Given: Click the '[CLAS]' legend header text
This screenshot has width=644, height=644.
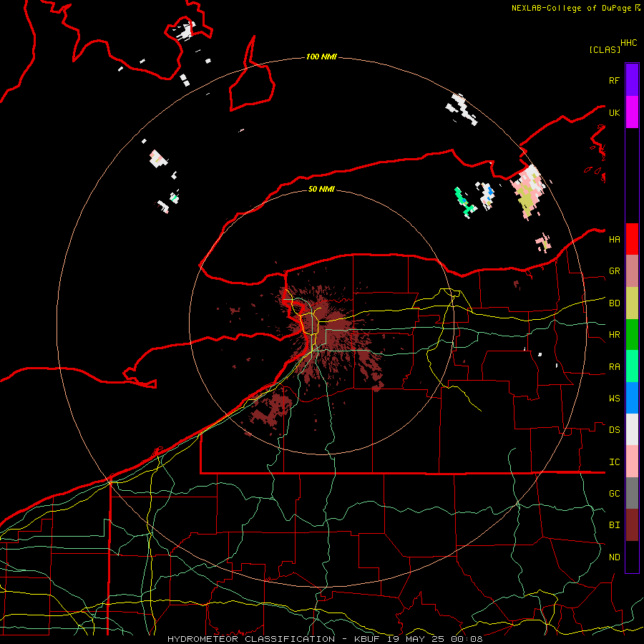Looking at the screenshot, I should pyautogui.click(x=605, y=49).
